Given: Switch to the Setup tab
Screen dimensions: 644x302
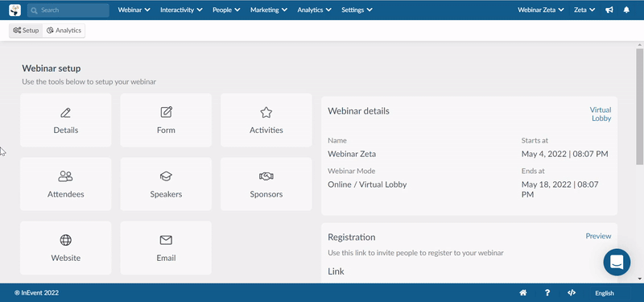Looking at the screenshot, I should click(26, 31).
